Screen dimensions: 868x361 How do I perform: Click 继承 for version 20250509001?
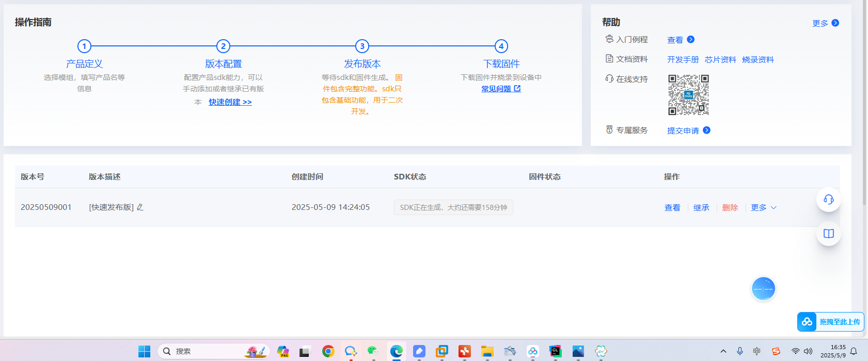701,207
